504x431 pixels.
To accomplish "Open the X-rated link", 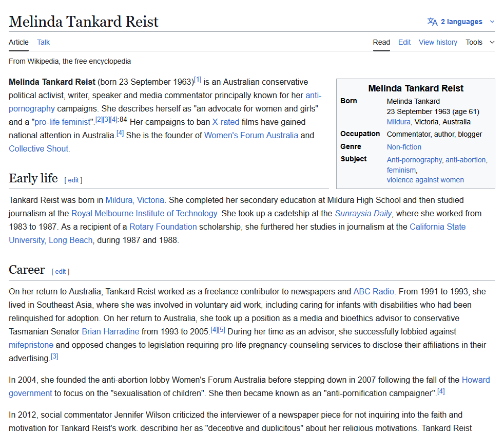I will (226, 122).
